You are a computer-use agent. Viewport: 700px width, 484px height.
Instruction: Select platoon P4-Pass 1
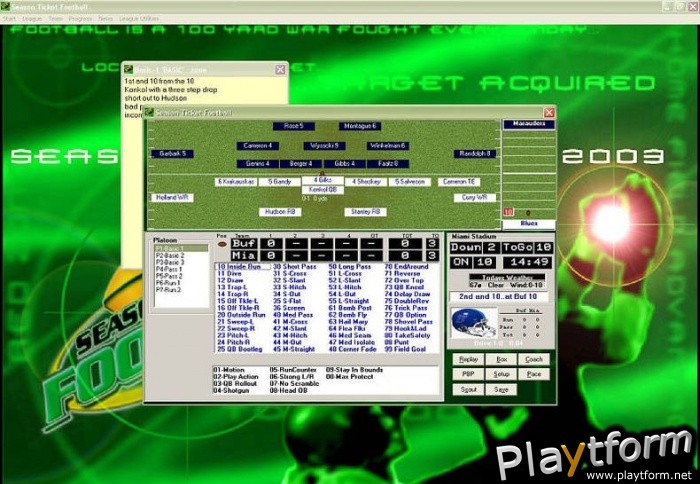181,269
